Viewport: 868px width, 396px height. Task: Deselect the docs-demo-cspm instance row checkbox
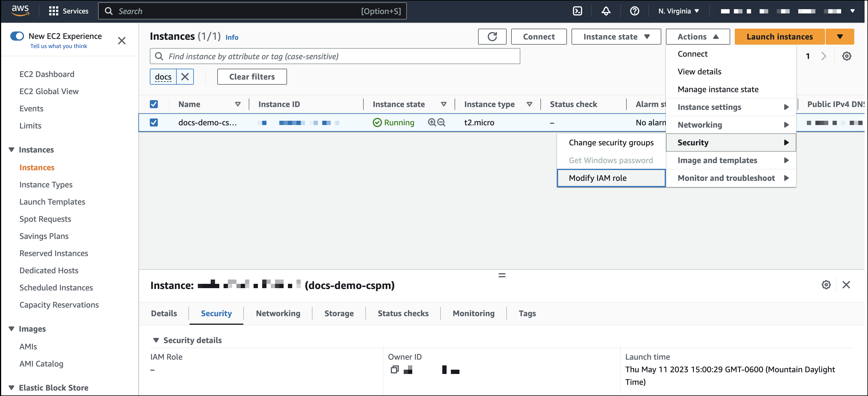154,122
